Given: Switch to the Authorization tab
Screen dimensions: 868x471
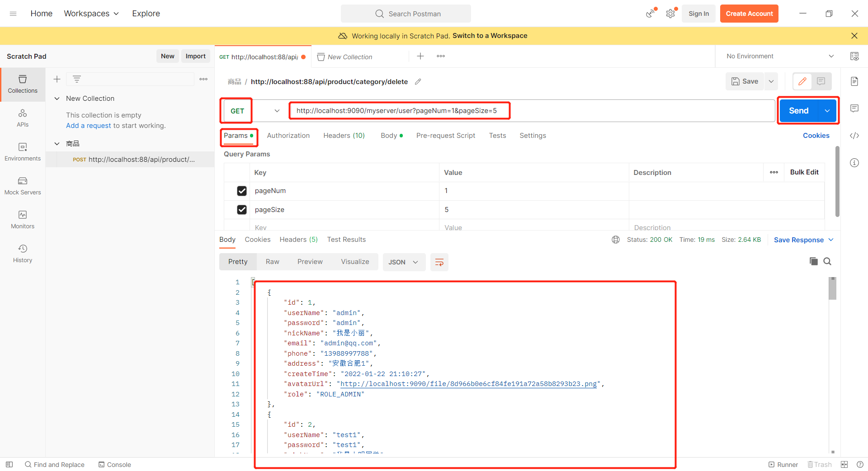Looking at the screenshot, I should coord(288,136).
